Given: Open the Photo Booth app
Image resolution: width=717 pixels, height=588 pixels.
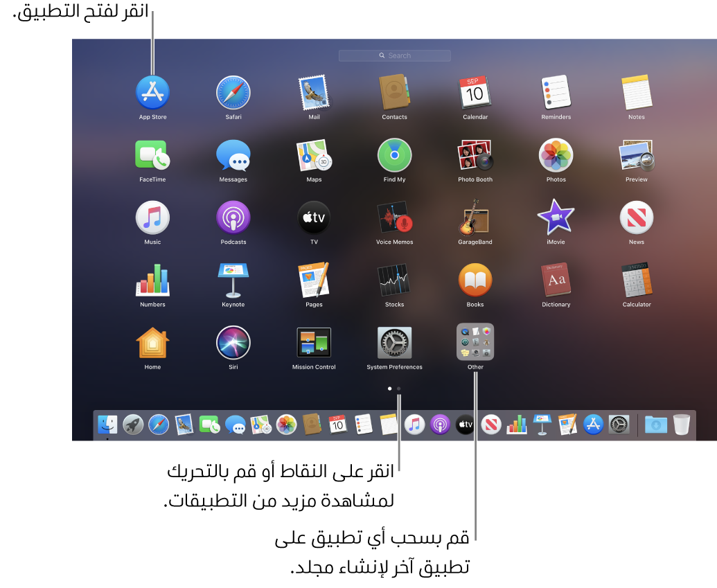Looking at the screenshot, I should [475, 155].
